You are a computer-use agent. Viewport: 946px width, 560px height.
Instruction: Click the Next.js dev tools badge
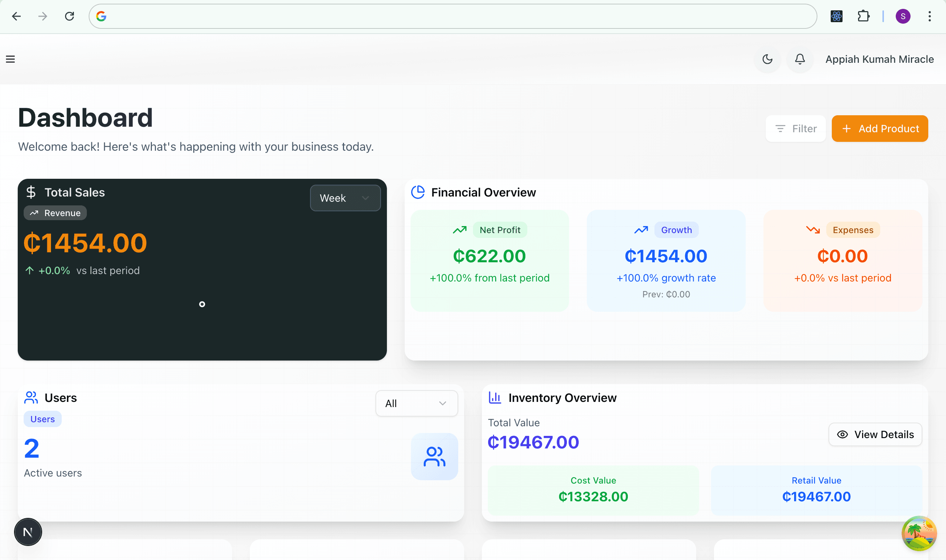point(28,532)
